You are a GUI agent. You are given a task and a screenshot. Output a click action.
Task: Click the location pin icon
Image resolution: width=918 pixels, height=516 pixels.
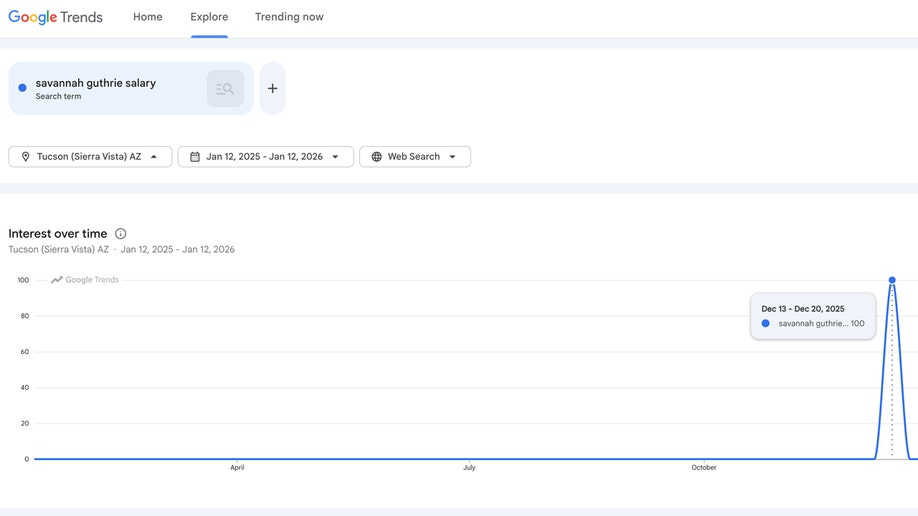pos(25,156)
